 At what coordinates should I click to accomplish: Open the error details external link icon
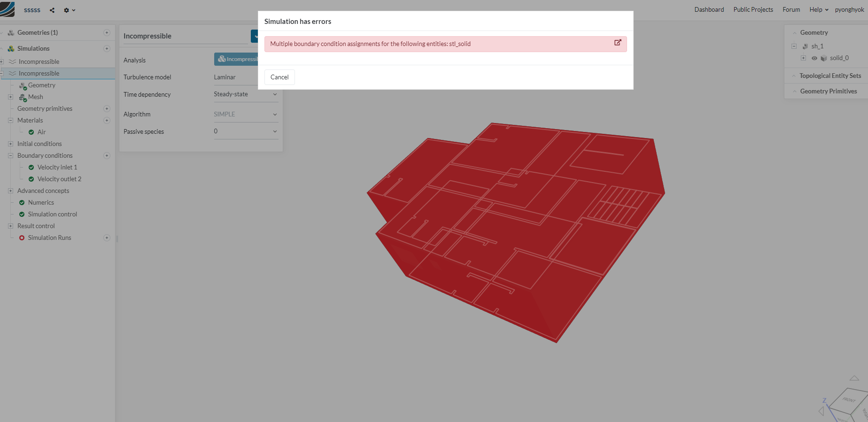[618, 43]
